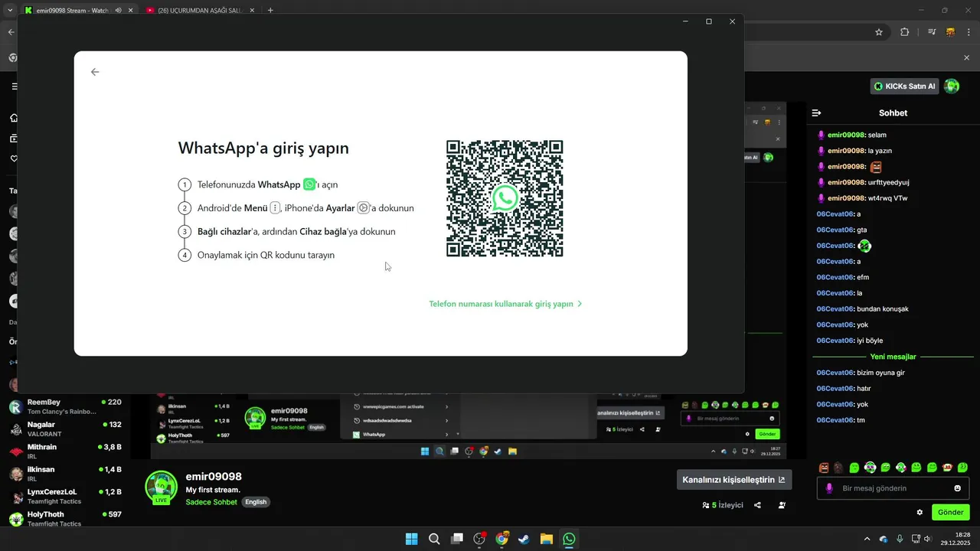
Task: Collapse the Sohbet chat panel
Action: click(x=816, y=113)
